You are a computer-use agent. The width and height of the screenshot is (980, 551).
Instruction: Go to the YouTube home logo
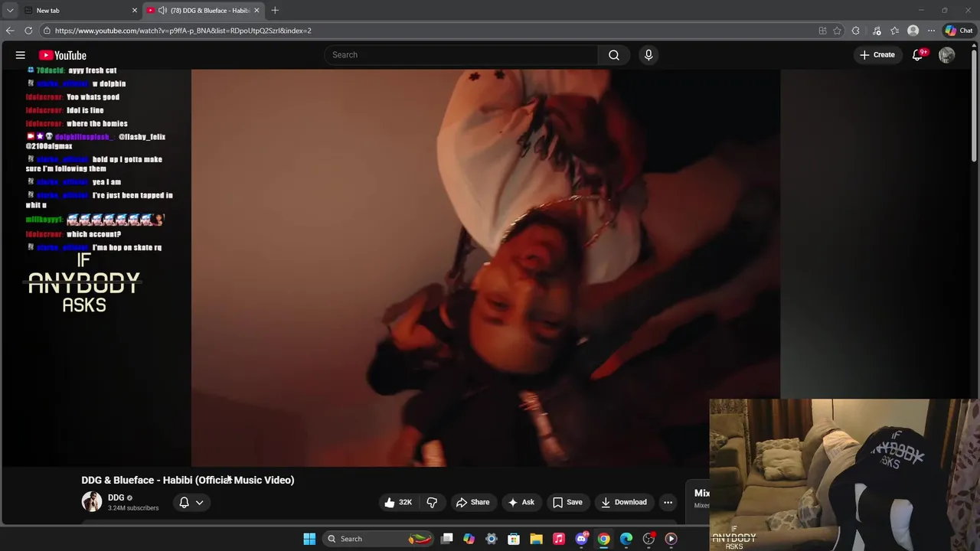pyautogui.click(x=63, y=55)
